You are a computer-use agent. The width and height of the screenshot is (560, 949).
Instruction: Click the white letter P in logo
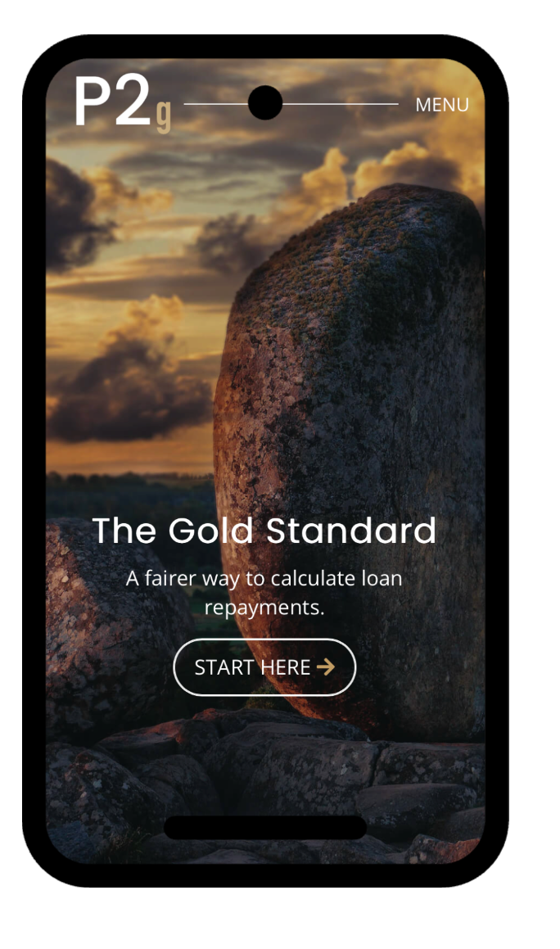(92, 102)
